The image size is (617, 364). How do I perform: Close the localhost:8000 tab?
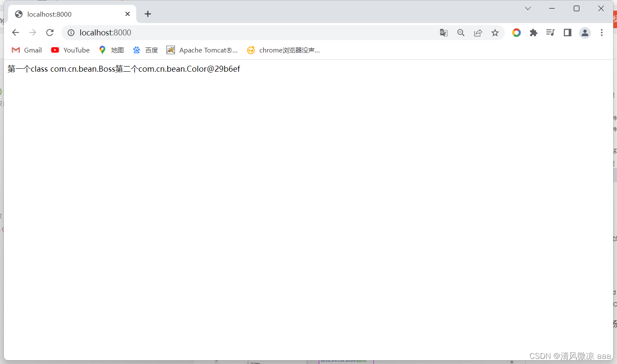128,14
